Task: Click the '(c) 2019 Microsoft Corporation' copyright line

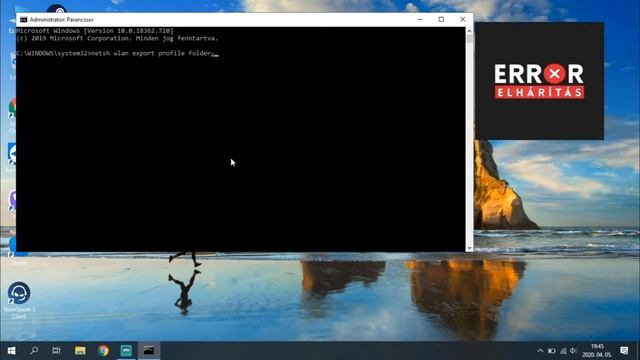Action: [x=118, y=38]
